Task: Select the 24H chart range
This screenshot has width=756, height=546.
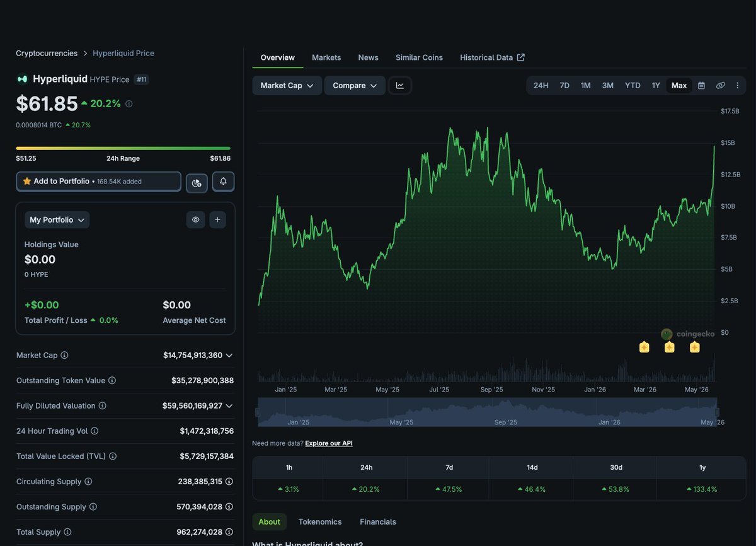Action: [x=541, y=86]
